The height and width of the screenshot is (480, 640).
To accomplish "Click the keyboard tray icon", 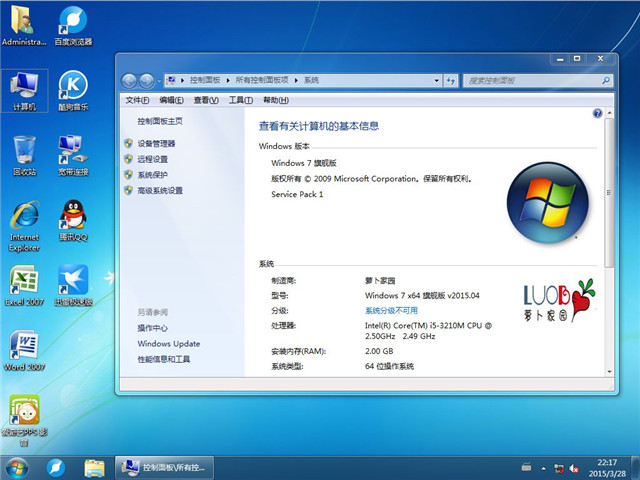I will click(x=527, y=467).
